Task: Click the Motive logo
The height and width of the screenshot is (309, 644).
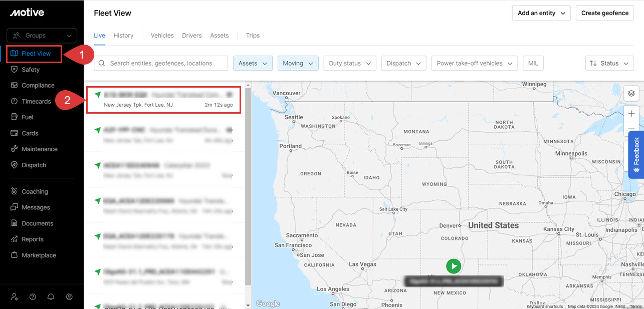Action: point(27,13)
